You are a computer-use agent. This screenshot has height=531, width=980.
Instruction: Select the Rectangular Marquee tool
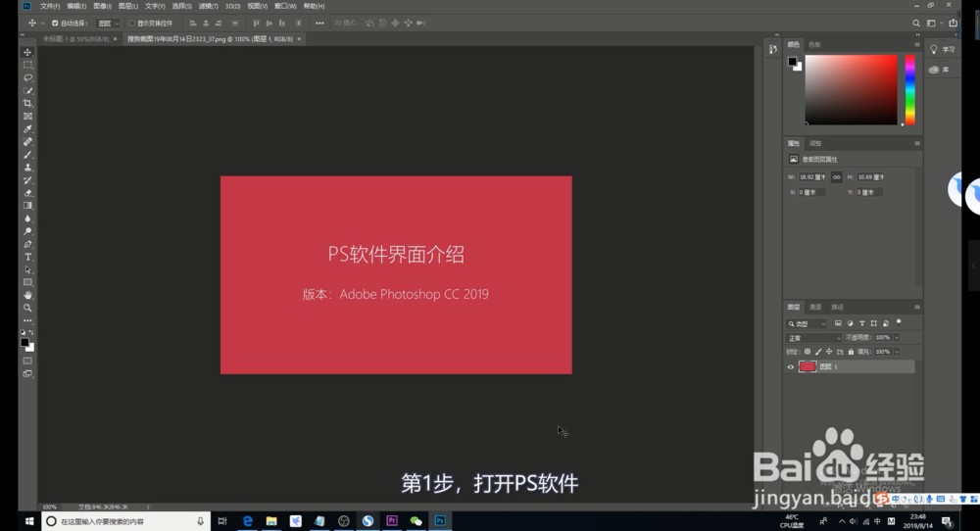click(x=27, y=65)
